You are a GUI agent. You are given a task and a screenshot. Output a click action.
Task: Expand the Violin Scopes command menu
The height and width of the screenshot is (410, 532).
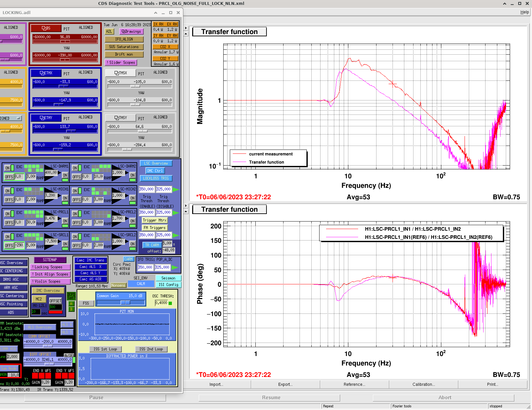[x=50, y=281]
